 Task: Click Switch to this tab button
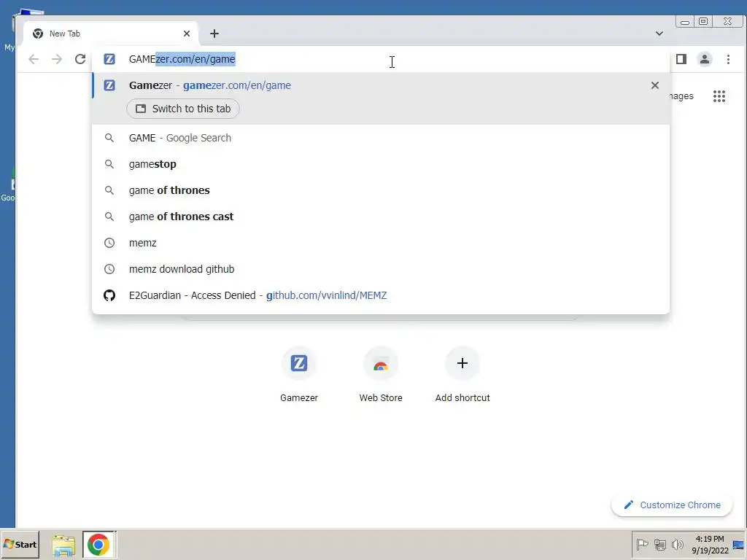click(183, 109)
